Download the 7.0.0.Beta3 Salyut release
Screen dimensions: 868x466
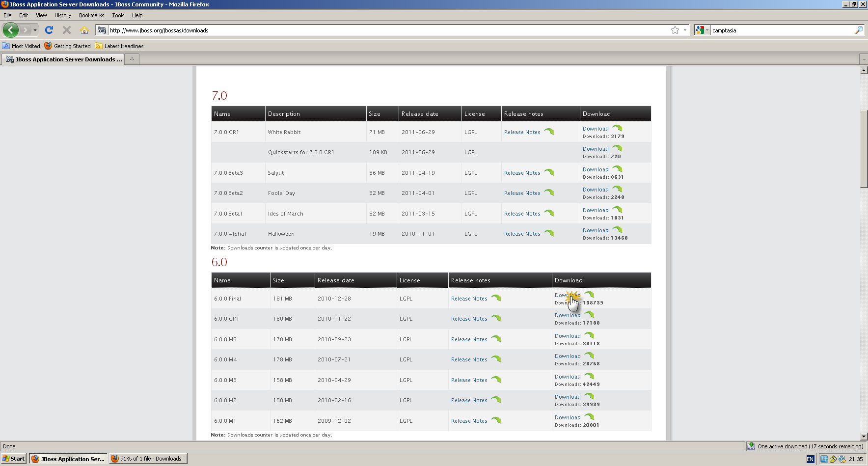(x=596, y=169)
